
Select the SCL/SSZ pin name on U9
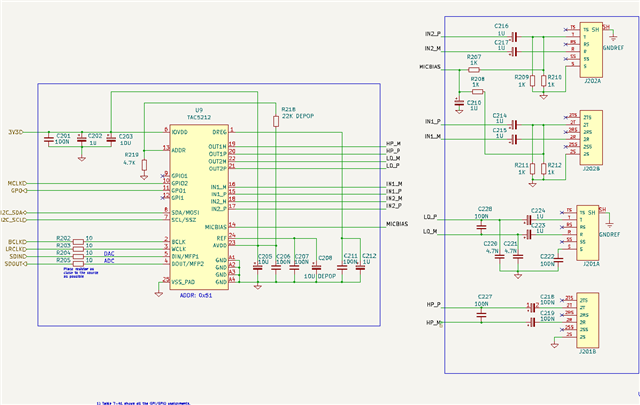click(x=184, y=220)
